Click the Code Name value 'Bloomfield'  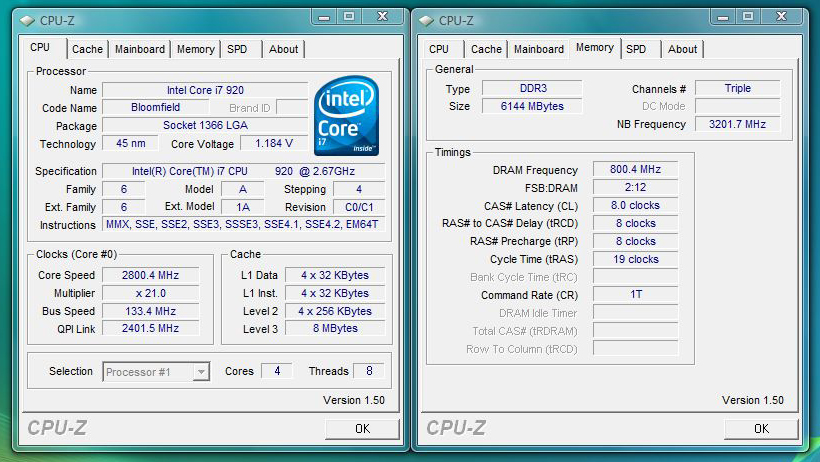point(155,108)
